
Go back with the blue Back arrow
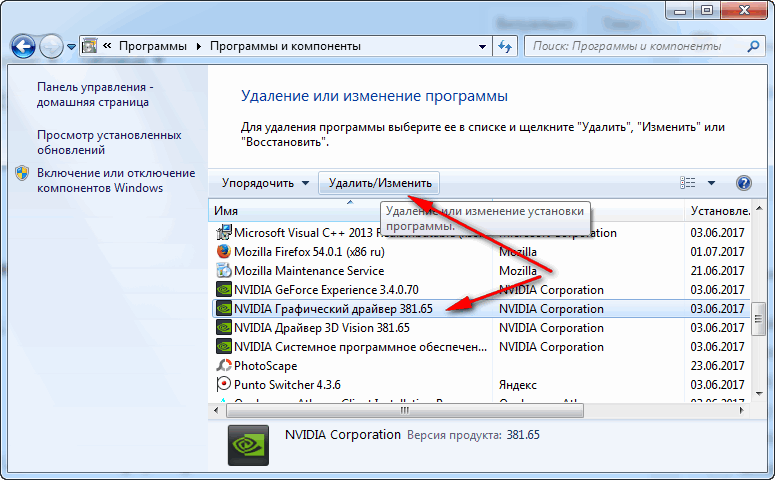(23, 47)
